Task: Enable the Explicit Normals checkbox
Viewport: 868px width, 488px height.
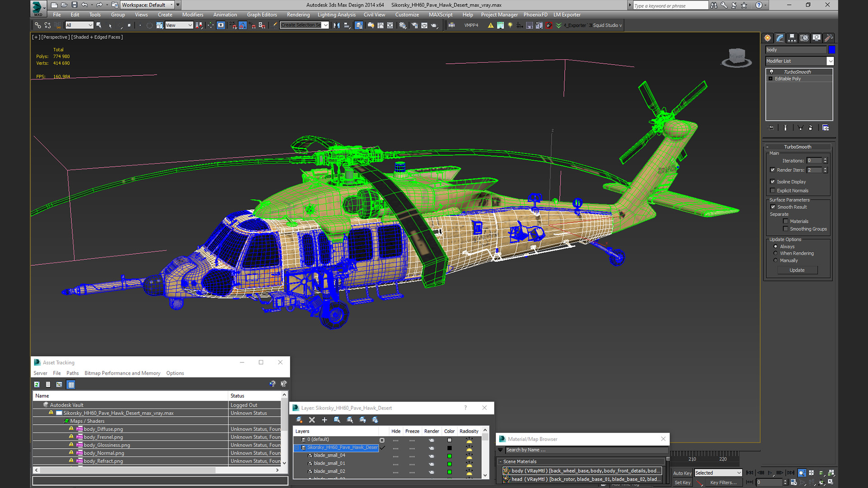Action: pos(773,191)
